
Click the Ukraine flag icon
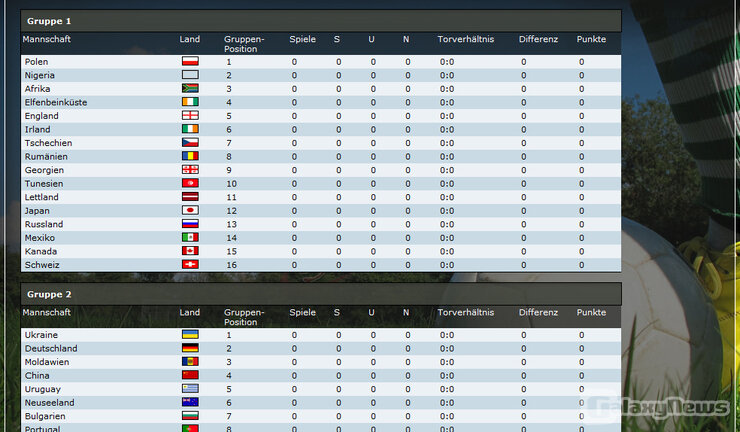[189, 335]
